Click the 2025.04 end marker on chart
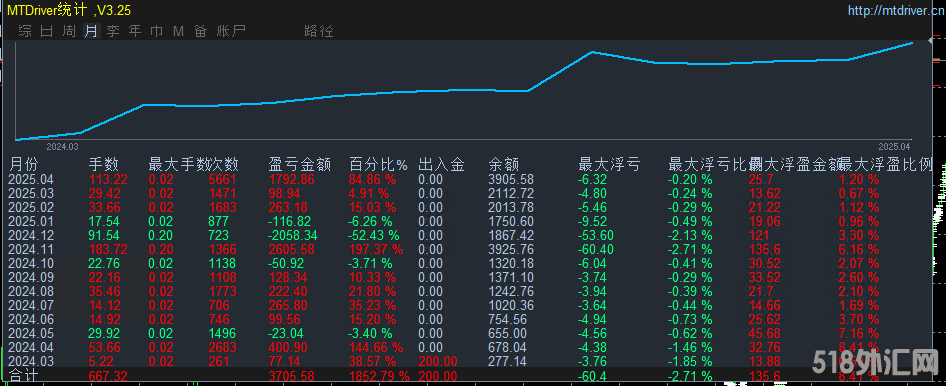The image size is (946, 386). [x=894, y=147]
